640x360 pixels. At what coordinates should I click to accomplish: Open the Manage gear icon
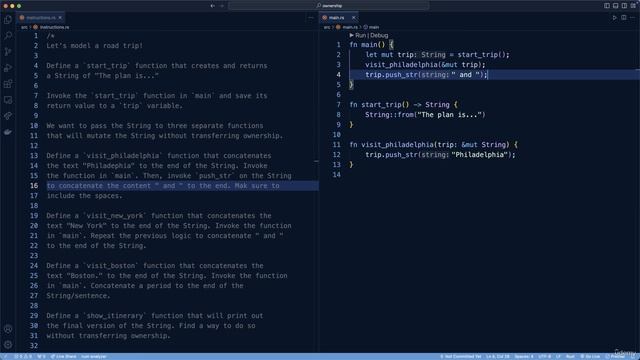pos(8,345)
